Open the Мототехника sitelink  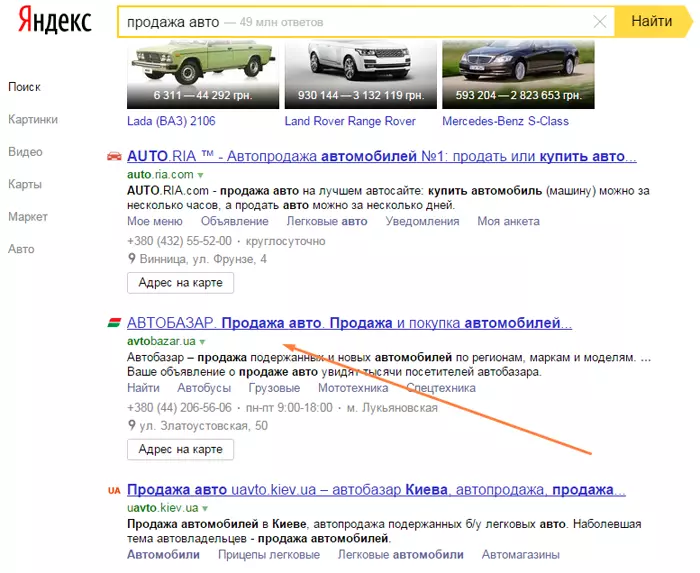(x=353, y=388)
